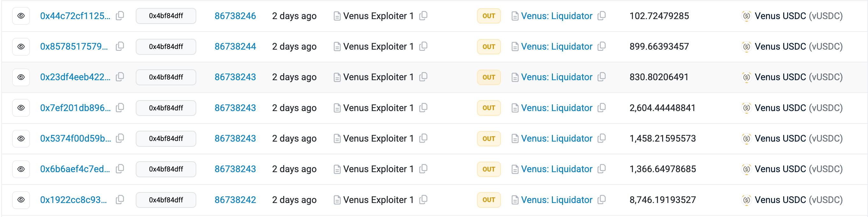Preview transaction 0x7ef201db896 with eye button
868x217 pixels.
pyautogui.click(x=21, y=108)
